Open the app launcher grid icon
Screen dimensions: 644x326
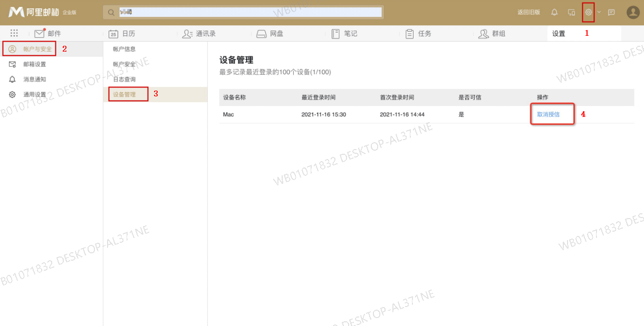[14, 33]
